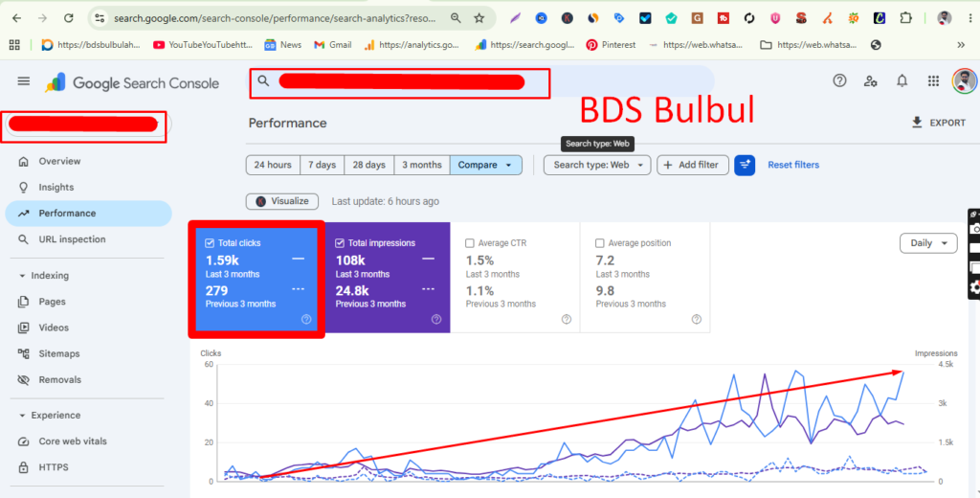Image resolution: width=980 pixels, height=498 pixels.
Task: Click the purple feather extension icon
Action: point(515,18)
